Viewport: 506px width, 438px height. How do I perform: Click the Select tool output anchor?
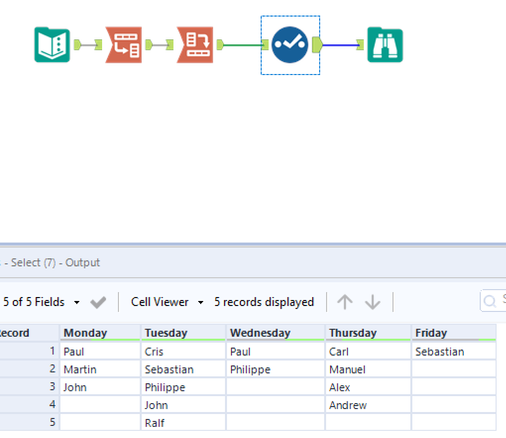pos(317,45)
